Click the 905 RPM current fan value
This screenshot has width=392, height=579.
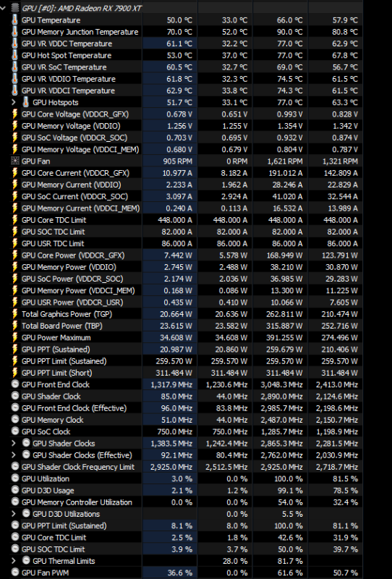[177, 161]
